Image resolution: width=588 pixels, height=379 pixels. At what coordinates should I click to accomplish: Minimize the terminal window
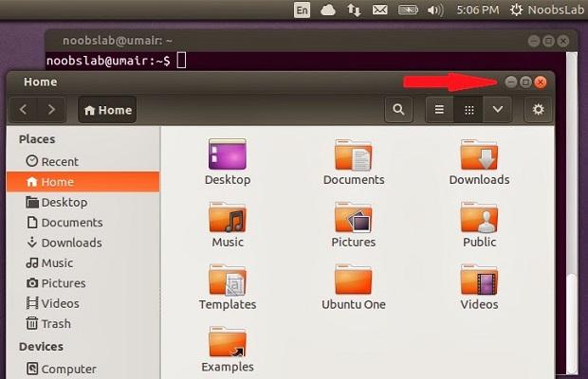(534, 41)
